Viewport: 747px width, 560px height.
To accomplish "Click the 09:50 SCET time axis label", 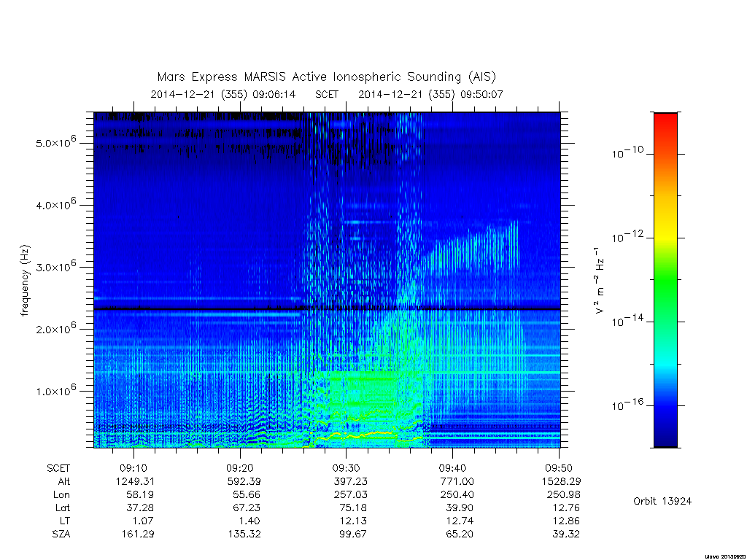I will click(559, 468).
